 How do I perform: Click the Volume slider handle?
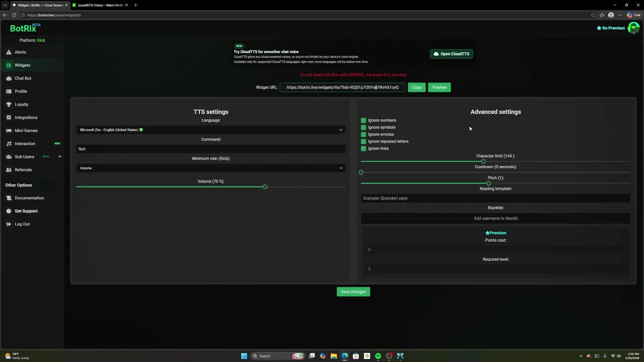click(x=265, y=187)
